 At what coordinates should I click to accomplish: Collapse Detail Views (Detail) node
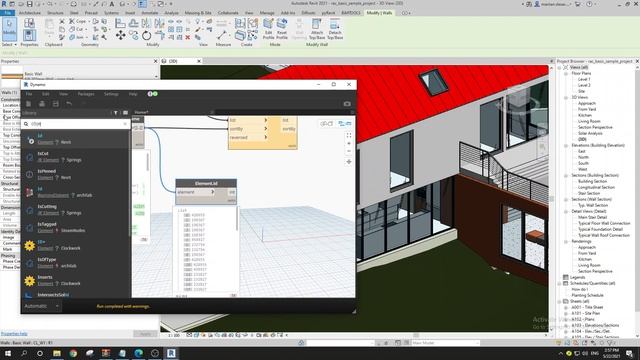566,211
